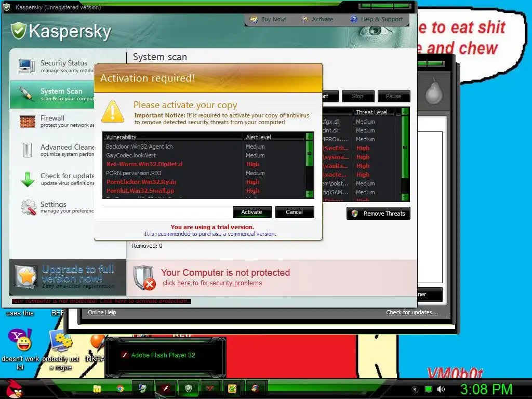Select the Net-Worm.Win32.DipNet.d row
Image resolution: width=532 pixels, height=399 pixels.
click(205, 164)
